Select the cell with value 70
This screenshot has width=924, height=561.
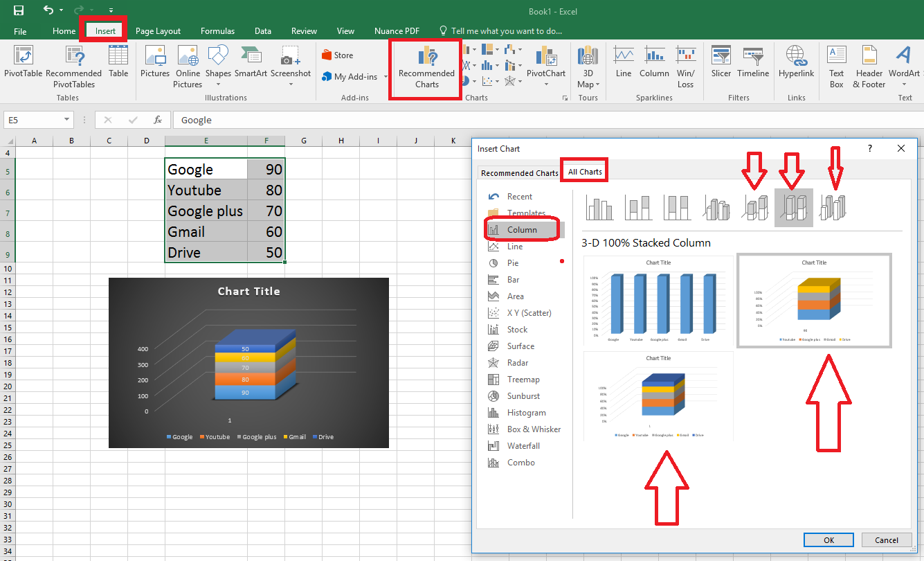266,211
